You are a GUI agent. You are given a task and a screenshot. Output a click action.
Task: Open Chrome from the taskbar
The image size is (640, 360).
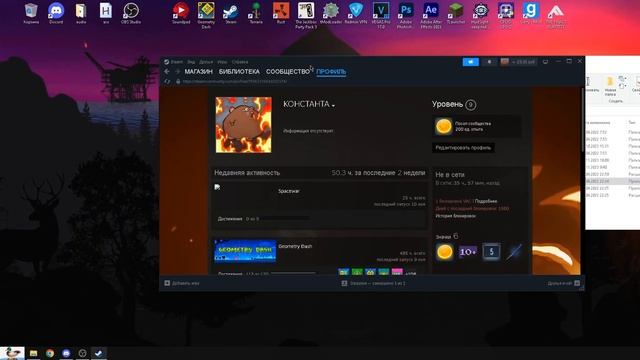(50, 353)
